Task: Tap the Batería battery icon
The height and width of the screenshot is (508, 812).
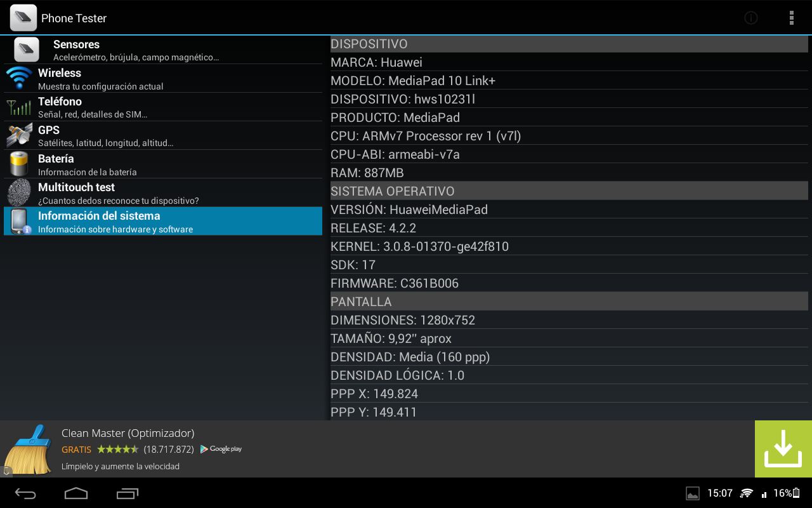Action: tap(19, 164)
